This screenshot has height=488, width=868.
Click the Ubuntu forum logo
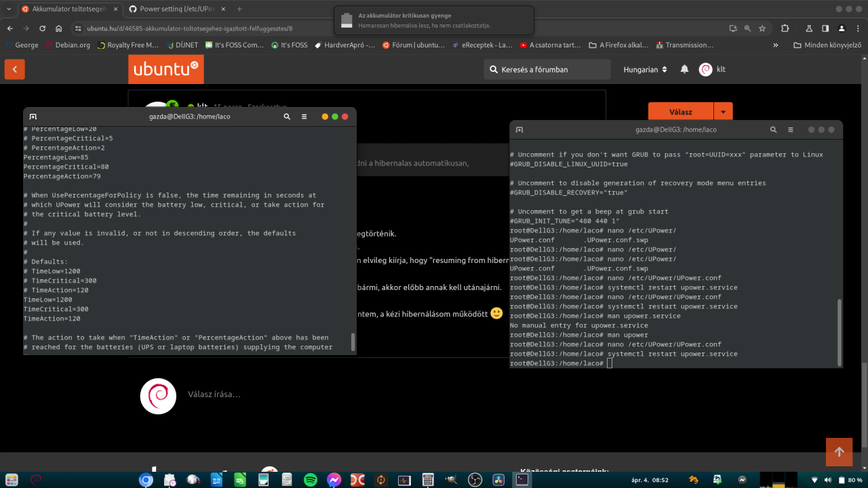[166, 69]
